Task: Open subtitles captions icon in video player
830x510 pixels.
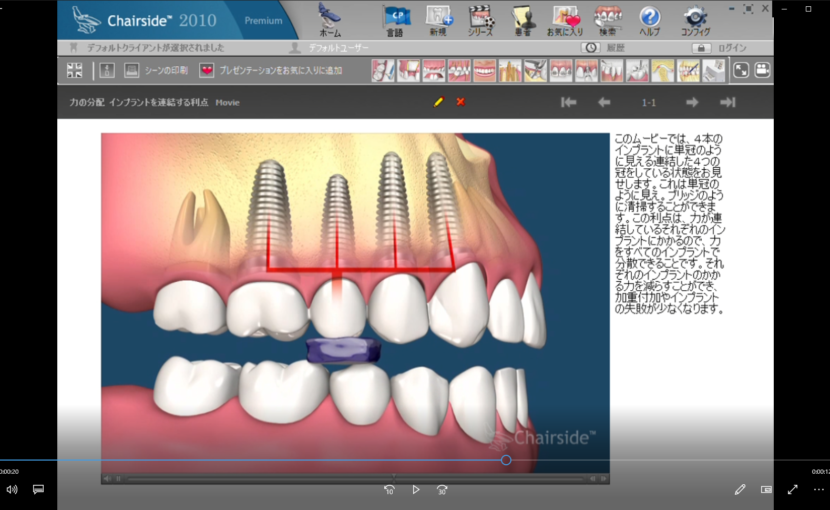Action: coord(38,490)
